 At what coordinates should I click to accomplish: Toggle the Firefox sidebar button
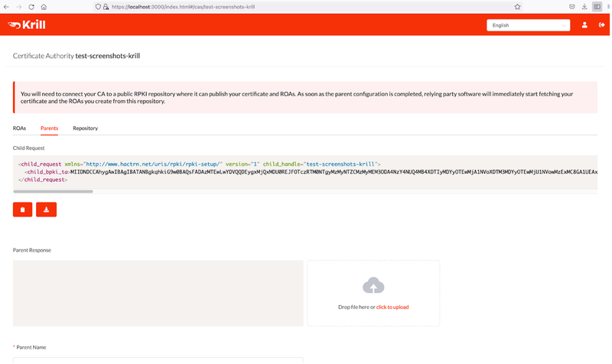[596, 6]
